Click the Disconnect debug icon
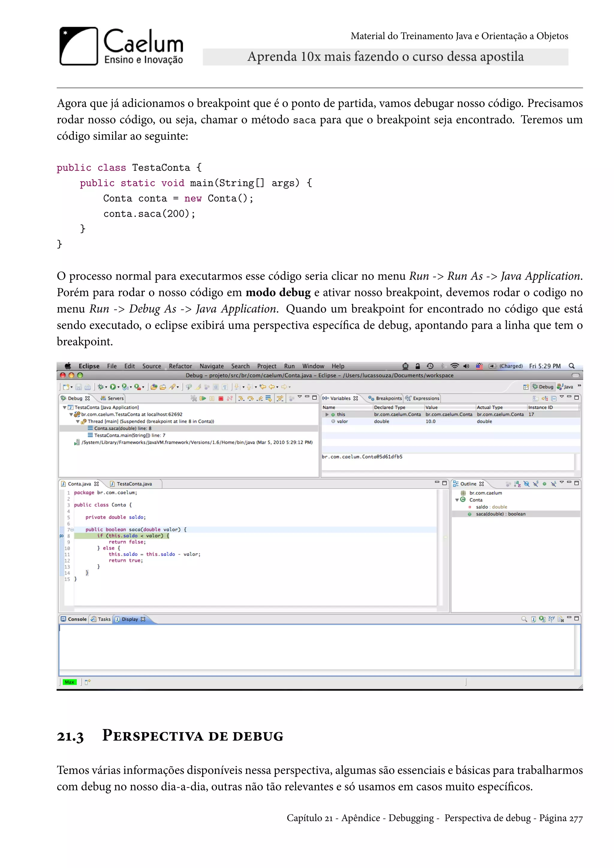Image resolution: width=614 pixels, height=868 pixels. [229, 398]
